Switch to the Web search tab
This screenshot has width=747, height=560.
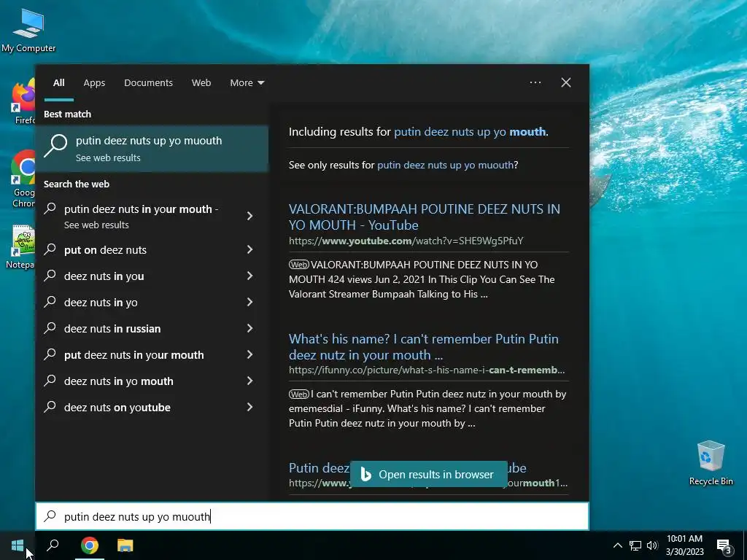pyautogui.click(x=201, y=83)
